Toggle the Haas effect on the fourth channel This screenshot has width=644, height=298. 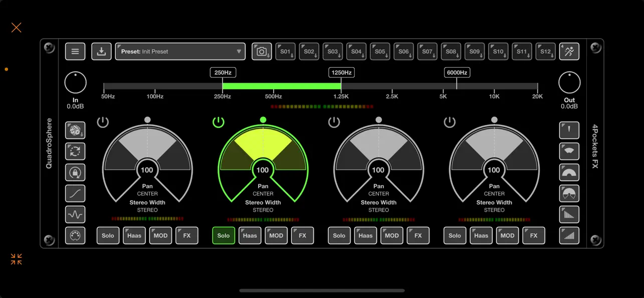click(x=481, y=235)
